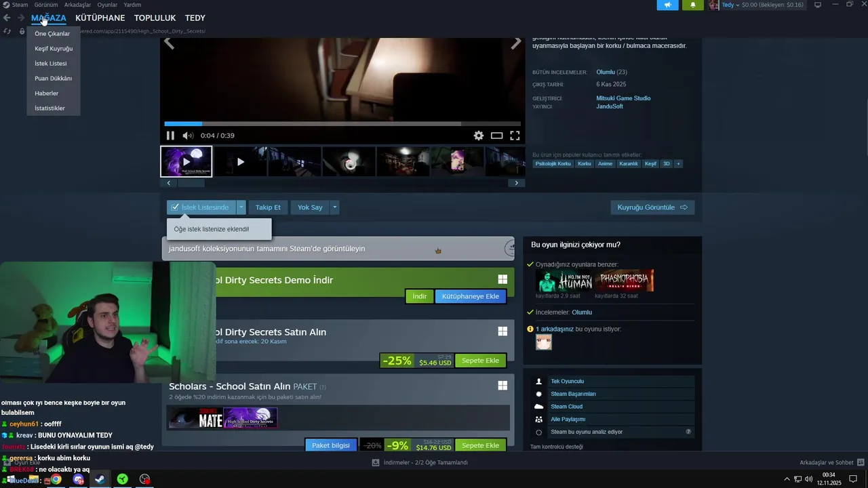
Task: Click Windows platform icon on demo row
Action: (502, 279)
